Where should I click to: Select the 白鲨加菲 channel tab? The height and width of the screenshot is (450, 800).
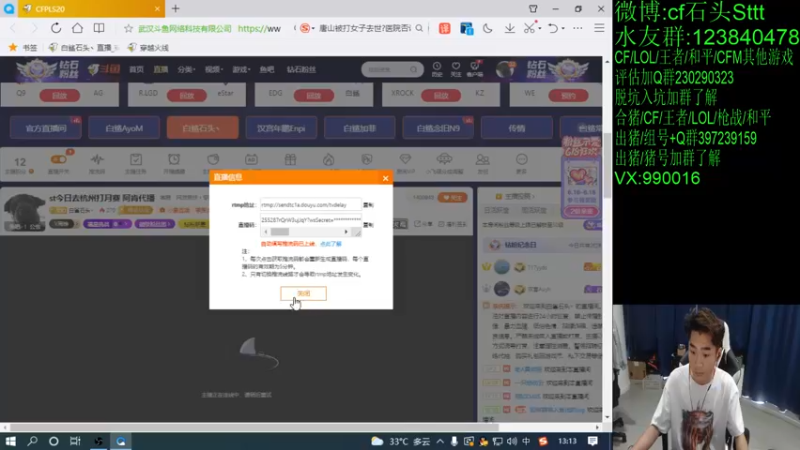360,128
